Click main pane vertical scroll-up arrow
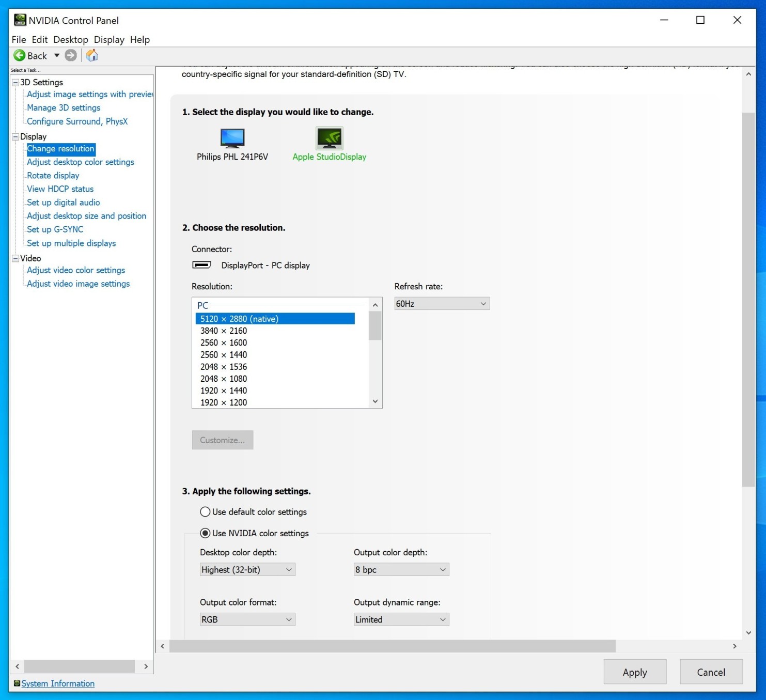This screenshot has width=766, height=700. 748,74
